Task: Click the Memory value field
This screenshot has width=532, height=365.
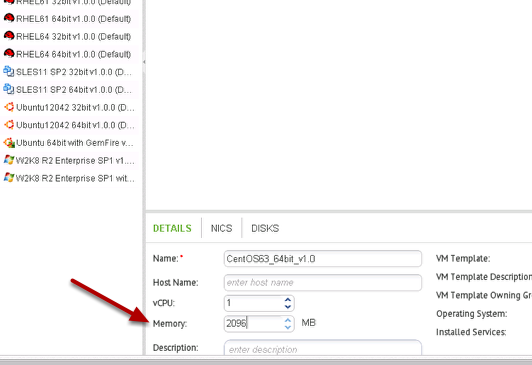Action: (253, 323)
